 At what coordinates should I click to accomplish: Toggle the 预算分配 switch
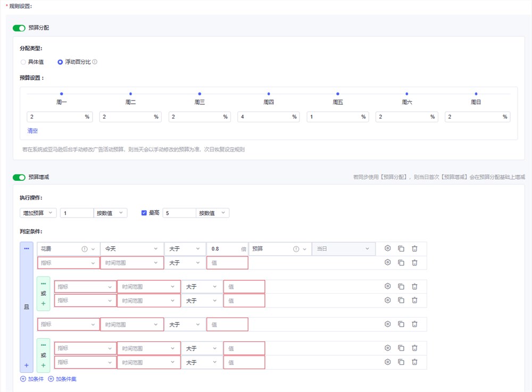(x=19, y=28)
